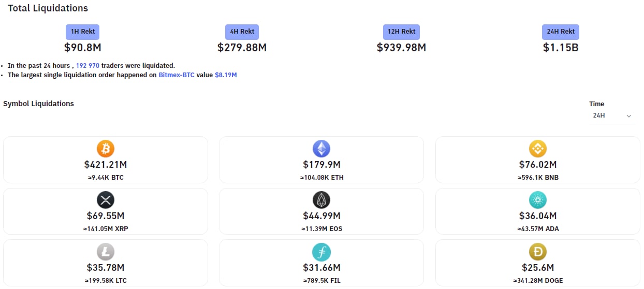644x289 pixels.
Task: Click the Cardano ADA coin icon
Action: tap(538, 200)
